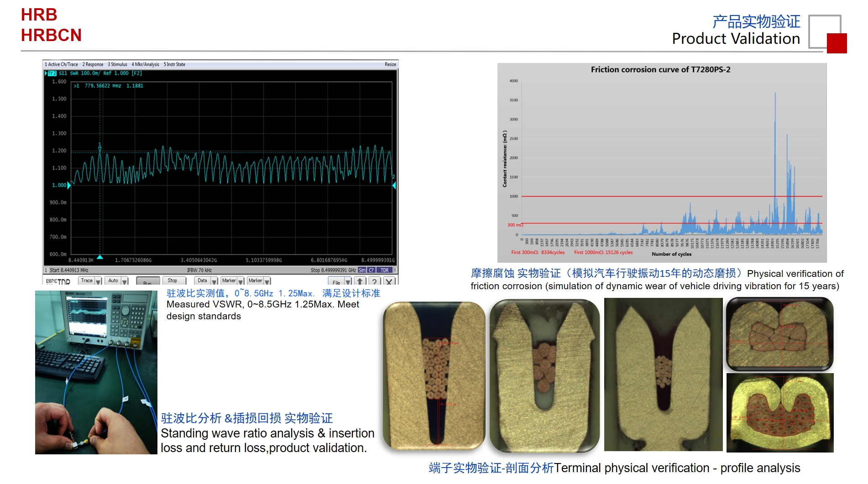The height and width of the screenshot is (484, 868).
Task: Select the Tr2 trace label
Action: [52, 73]
